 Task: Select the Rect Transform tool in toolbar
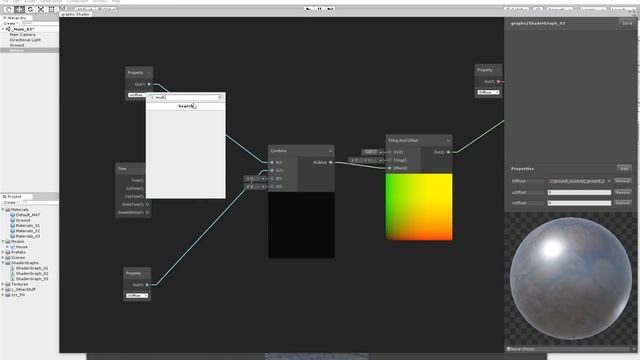[x=51, y=9]
